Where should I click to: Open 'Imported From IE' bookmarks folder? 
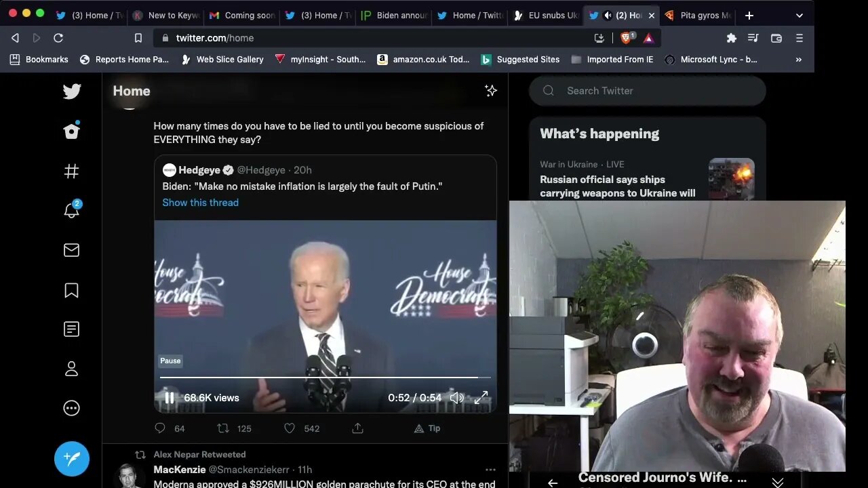click(612, 60)
